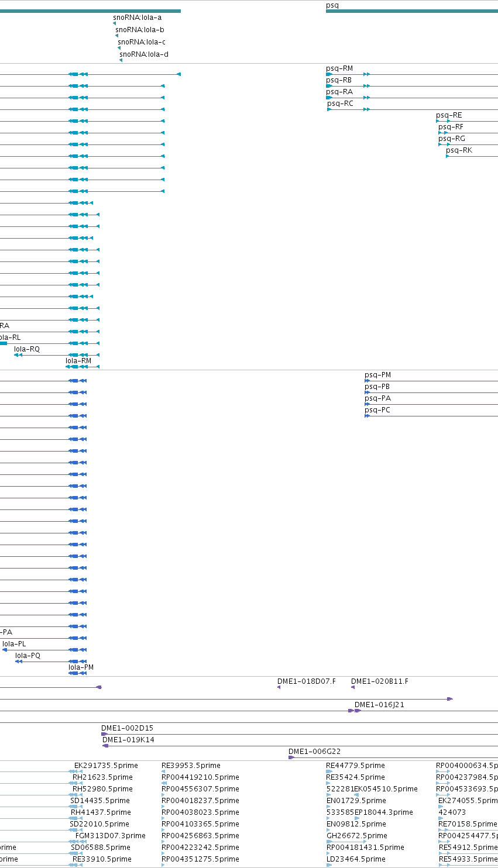Select EST SD14435.5prime

pyautogui.click(x=100, y=801)
